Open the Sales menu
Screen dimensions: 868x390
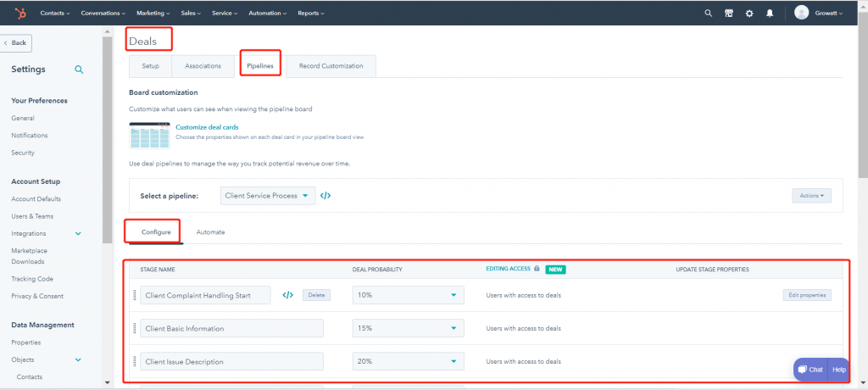pos(191,13)
